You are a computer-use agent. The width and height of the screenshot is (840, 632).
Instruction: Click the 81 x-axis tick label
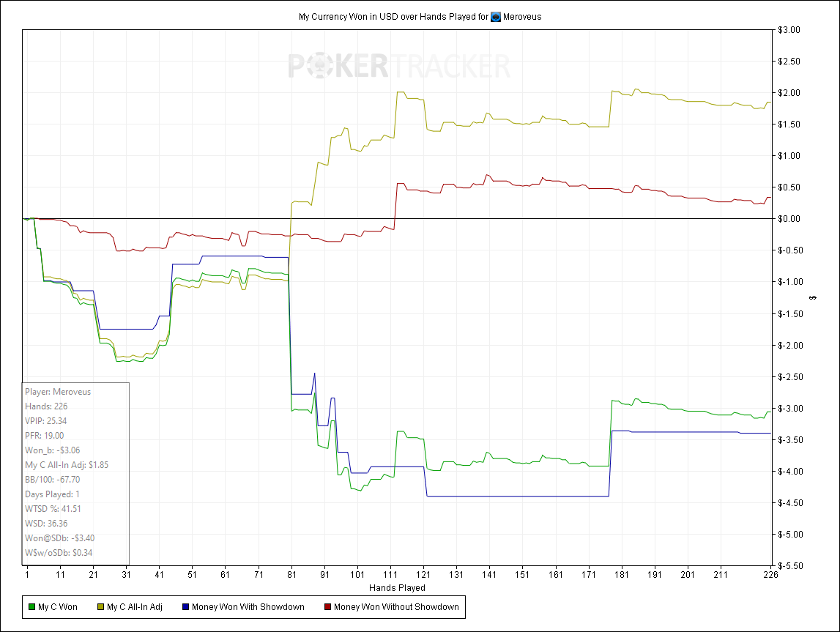click(291, 575)
